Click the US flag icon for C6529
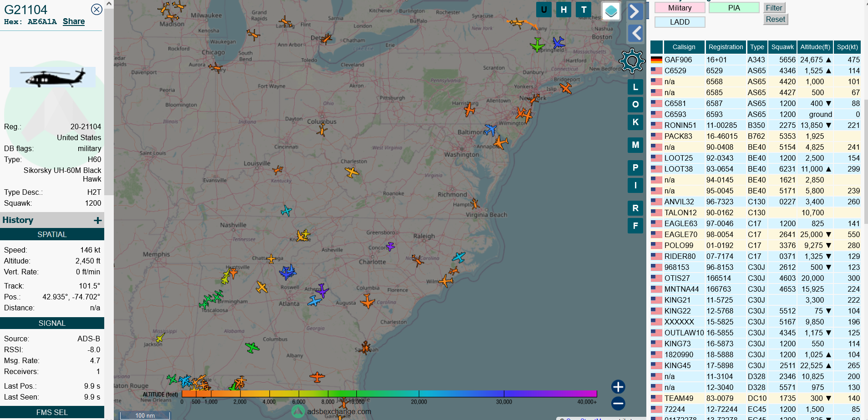This screenshot has height=420, width=868. click(x=656, y=71)
